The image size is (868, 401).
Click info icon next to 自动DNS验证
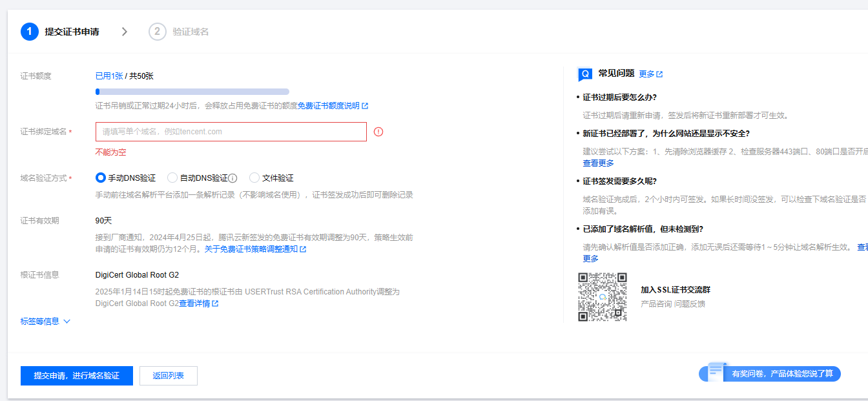pyautogui.click(x=233, y=178)
